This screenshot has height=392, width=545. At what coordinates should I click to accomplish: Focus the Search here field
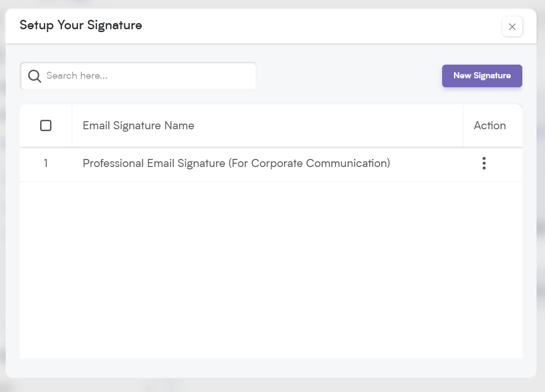point(138,76)
